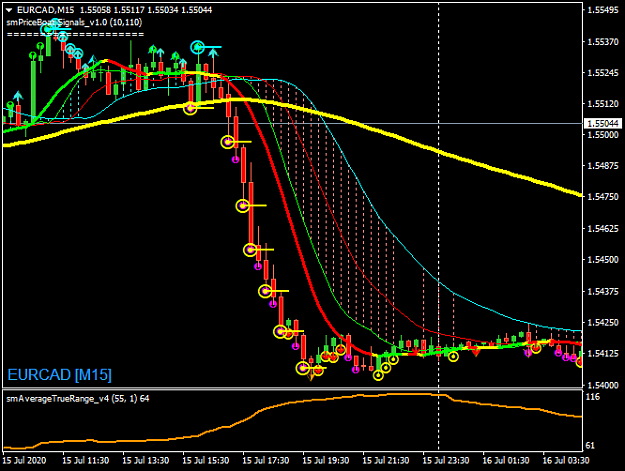The width and height of the screenshot is (625, 471).
Task: Click the 1.55245 price scale label
Action: click(603, 73)
